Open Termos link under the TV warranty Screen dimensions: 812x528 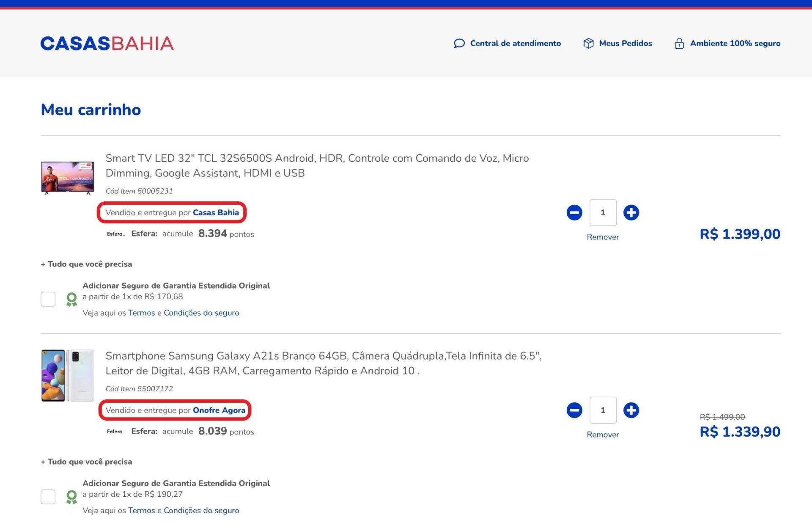142,313
